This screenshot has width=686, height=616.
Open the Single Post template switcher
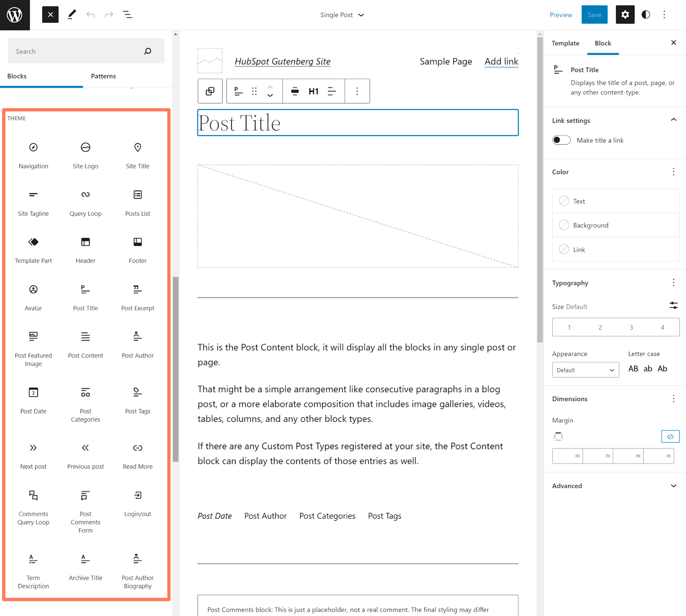coord(342,14)
